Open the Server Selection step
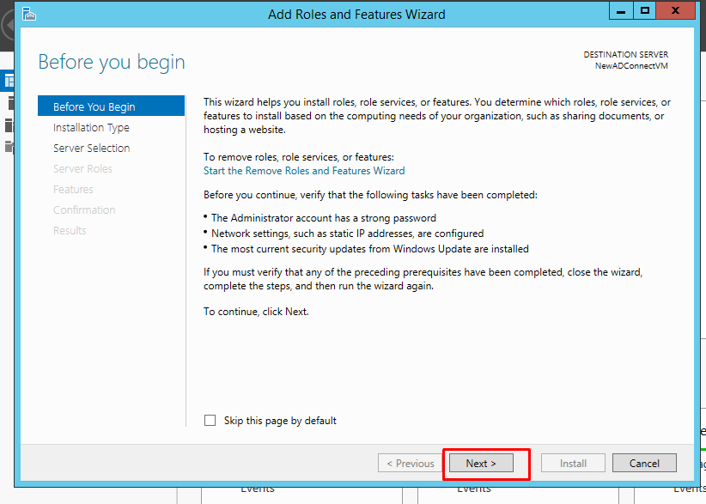 click(91, 148)
